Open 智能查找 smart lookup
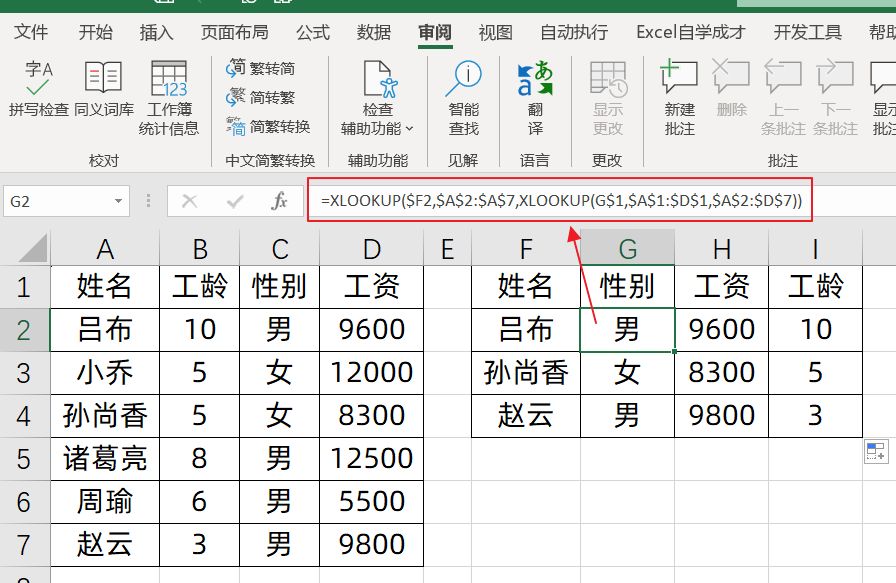Screen dimensions: 896x583 (463, 97)
